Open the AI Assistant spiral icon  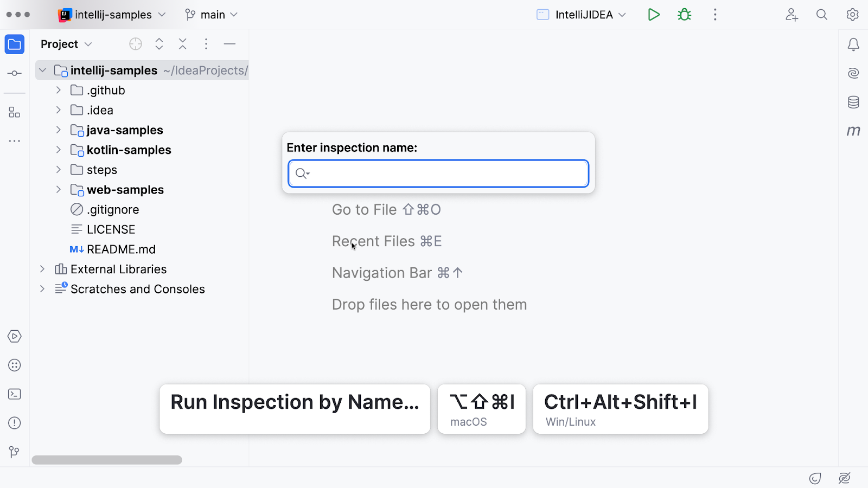click(x=853, y=73)
